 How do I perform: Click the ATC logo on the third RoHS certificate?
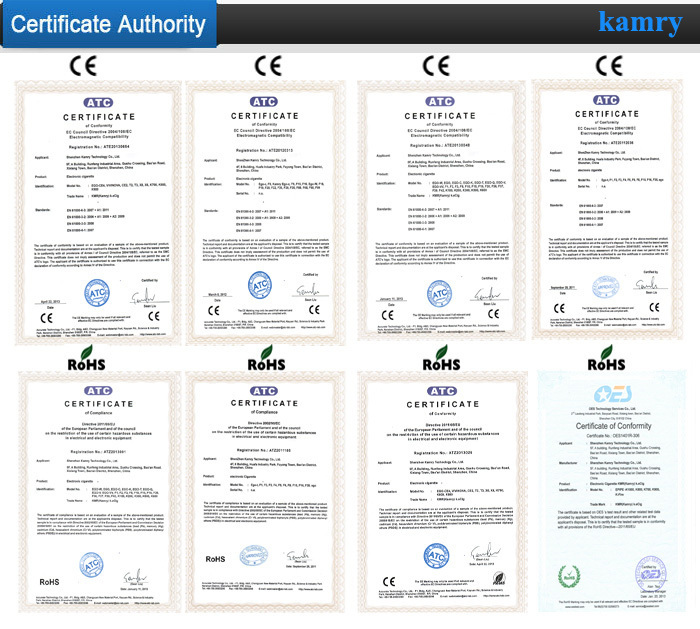[x=442, y=391]
